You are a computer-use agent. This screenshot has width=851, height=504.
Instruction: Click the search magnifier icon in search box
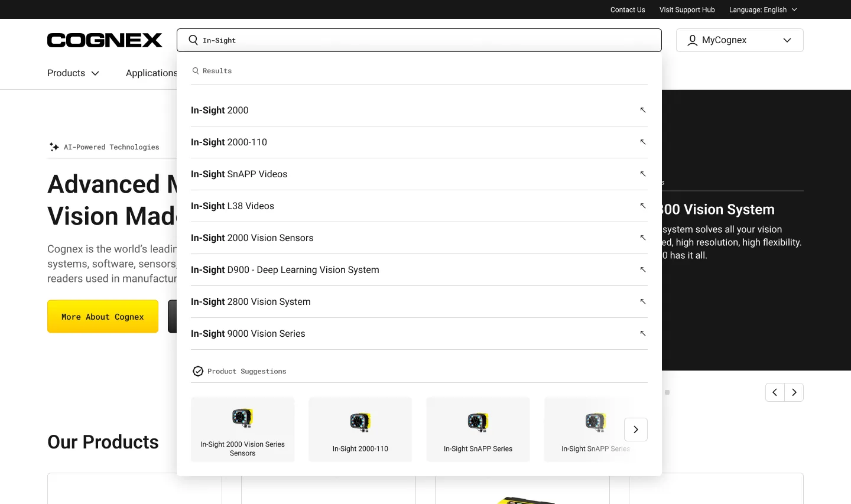point(193,40)
